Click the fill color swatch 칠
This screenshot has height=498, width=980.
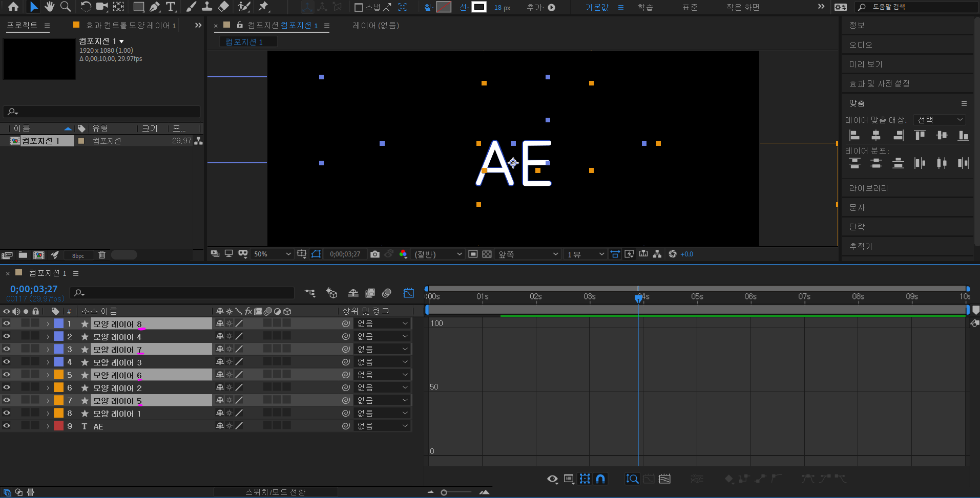[x=444, y=7]
